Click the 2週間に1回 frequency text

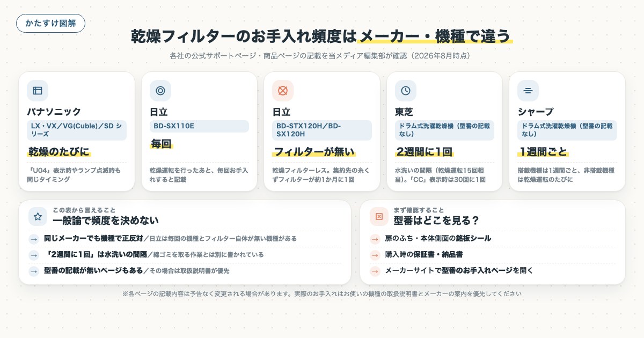pos(425,151)
